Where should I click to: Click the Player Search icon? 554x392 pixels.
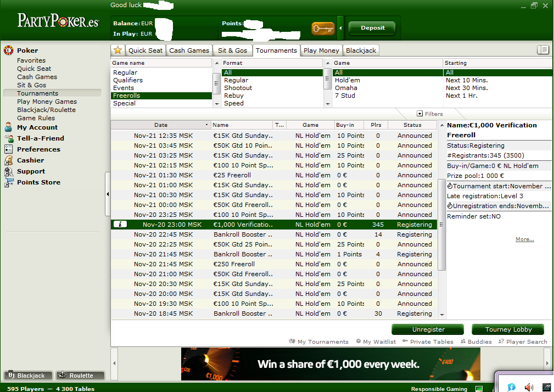(x=501, y=341)
